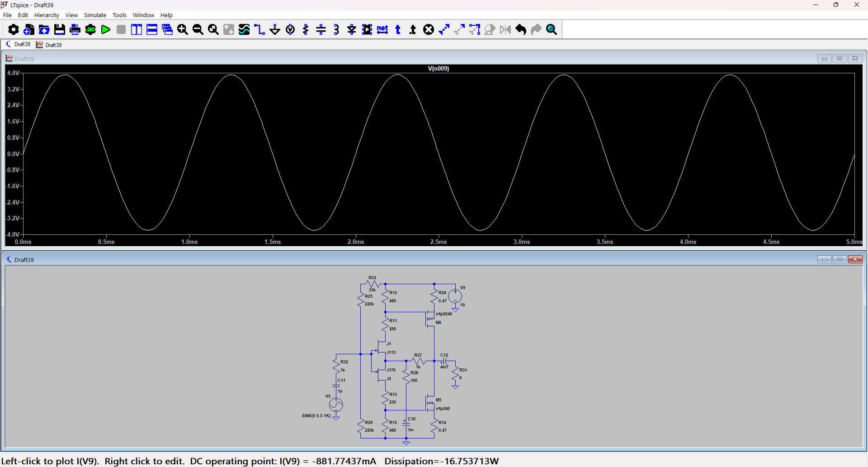Pick visible traces with waveform icon
The image size is (868, 467).
[244, 30]
